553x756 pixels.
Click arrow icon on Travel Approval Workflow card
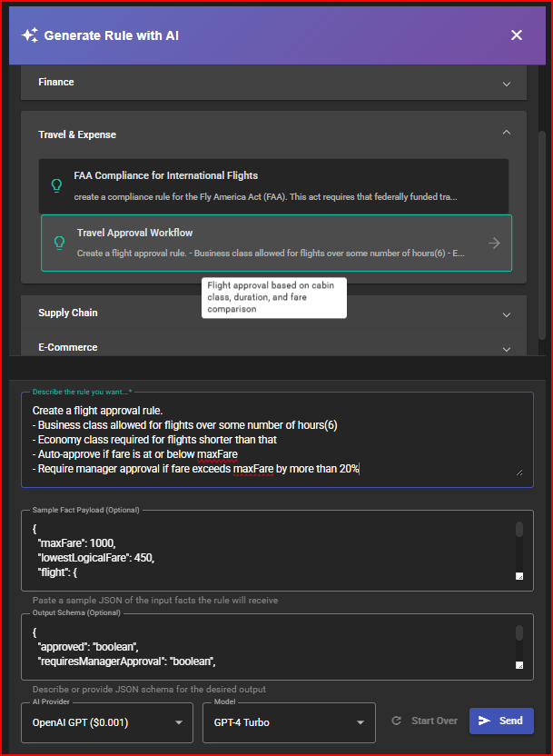pyautogui.click(x=494, y=243)
